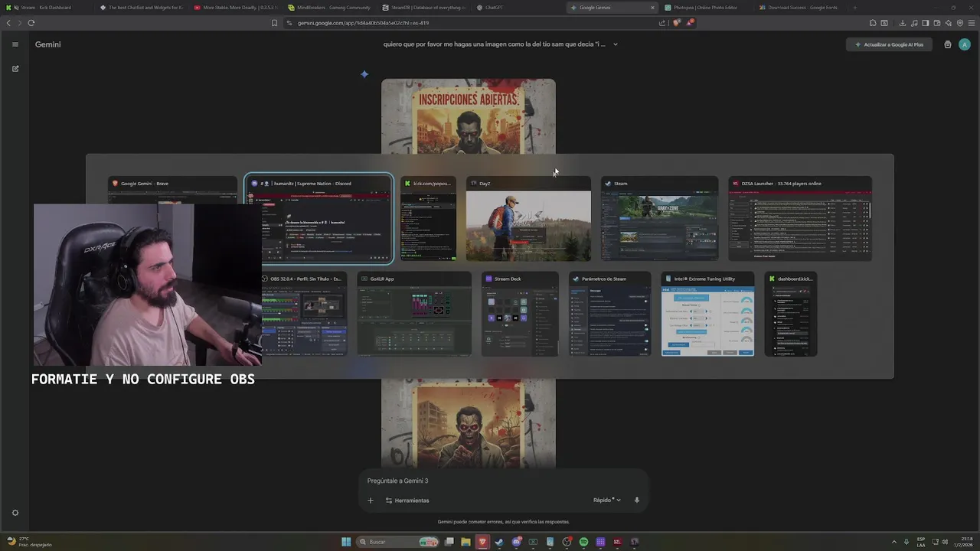Click the share icon in address bar
Screen dimensions: 980x551
(x=662, y=23)
